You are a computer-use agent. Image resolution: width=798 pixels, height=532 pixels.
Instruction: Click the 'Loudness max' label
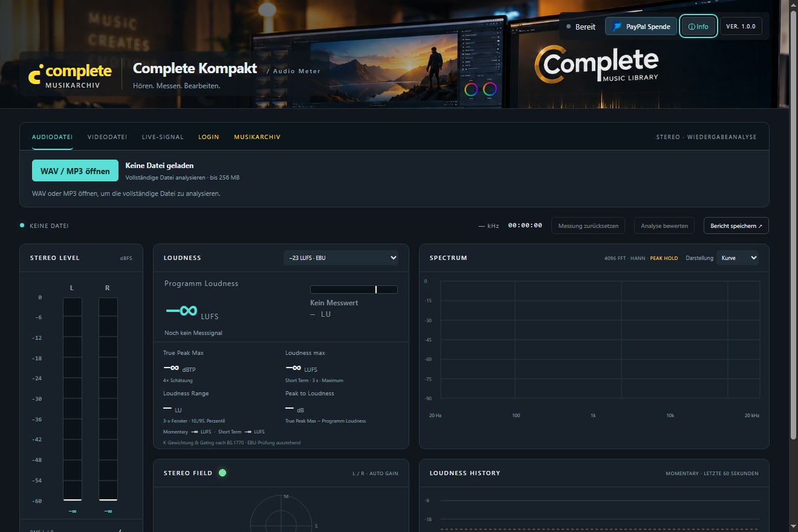[x=305, y=353]
